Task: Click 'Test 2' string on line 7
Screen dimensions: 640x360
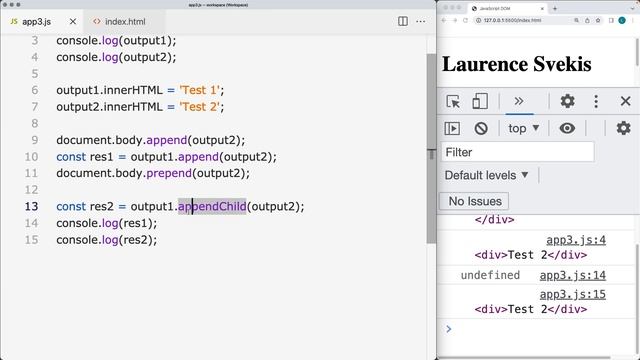Action: pos(200,107)
